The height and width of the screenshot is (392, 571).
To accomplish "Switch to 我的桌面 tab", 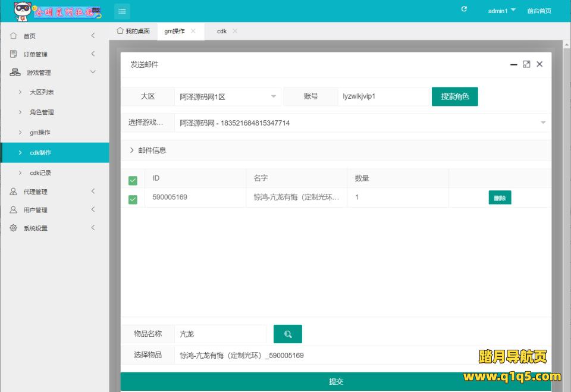I will tap(133, 31).
